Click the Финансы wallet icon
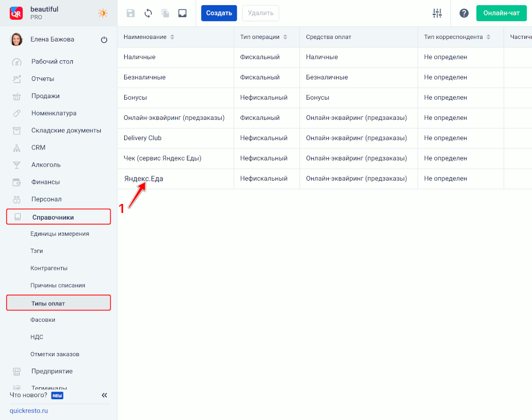Viewport: 532px width, 420px height. click(17, 182)
